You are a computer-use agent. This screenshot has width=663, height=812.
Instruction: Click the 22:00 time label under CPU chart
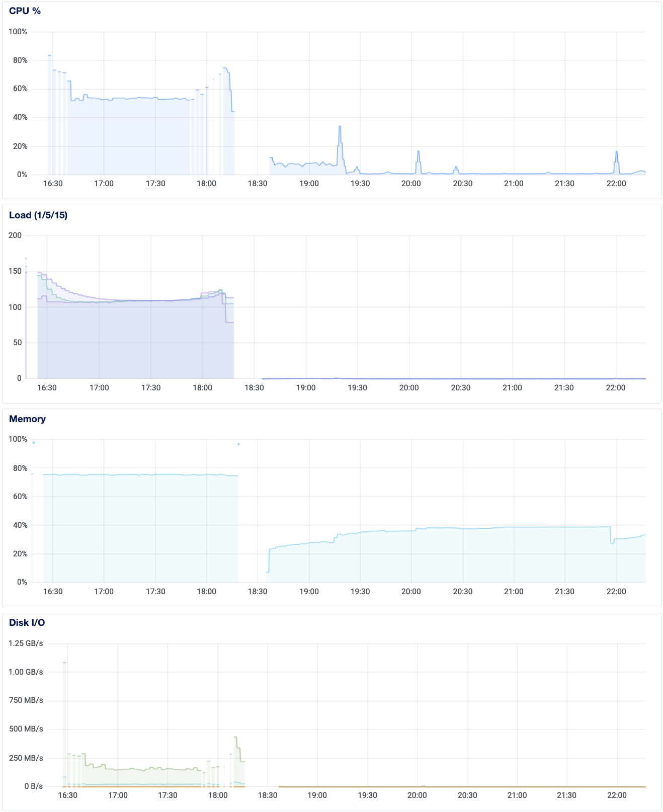click(x=616, y=184)
